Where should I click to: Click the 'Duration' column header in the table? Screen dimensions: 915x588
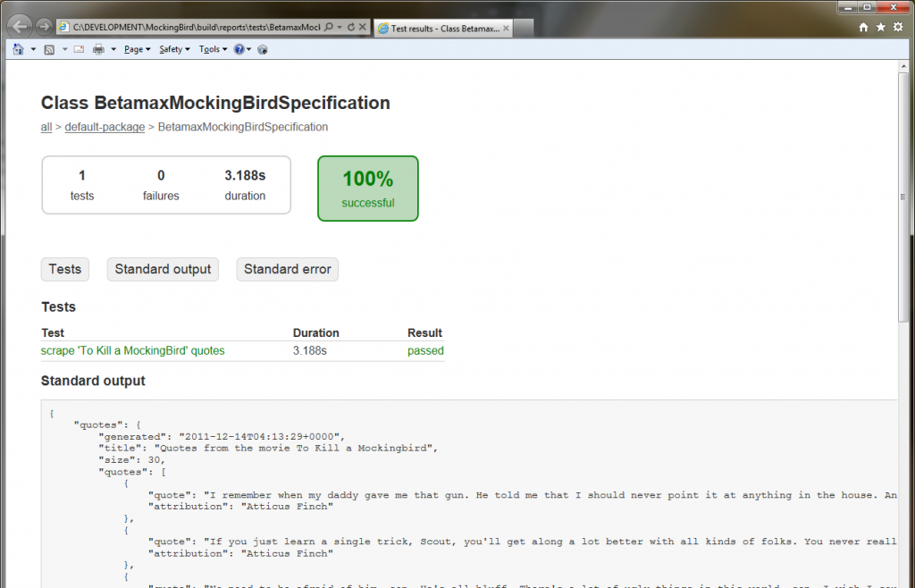[315, 333]
